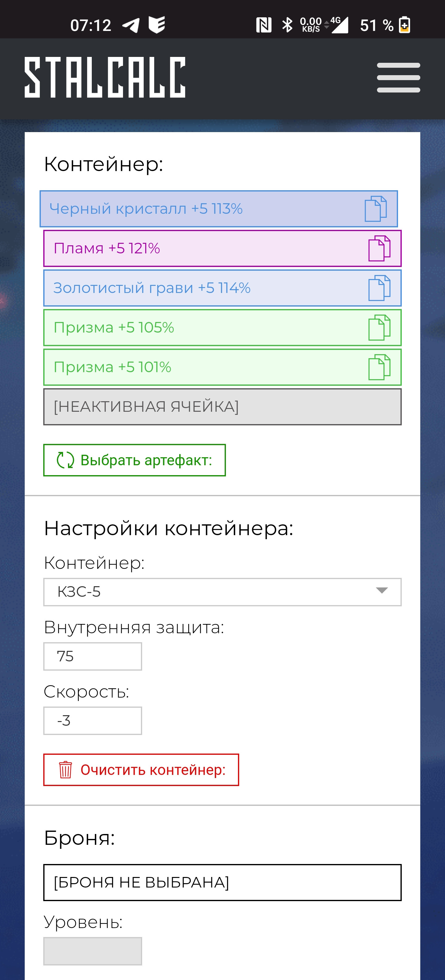Focus the Скорость field showing -3

coord(93,720)
